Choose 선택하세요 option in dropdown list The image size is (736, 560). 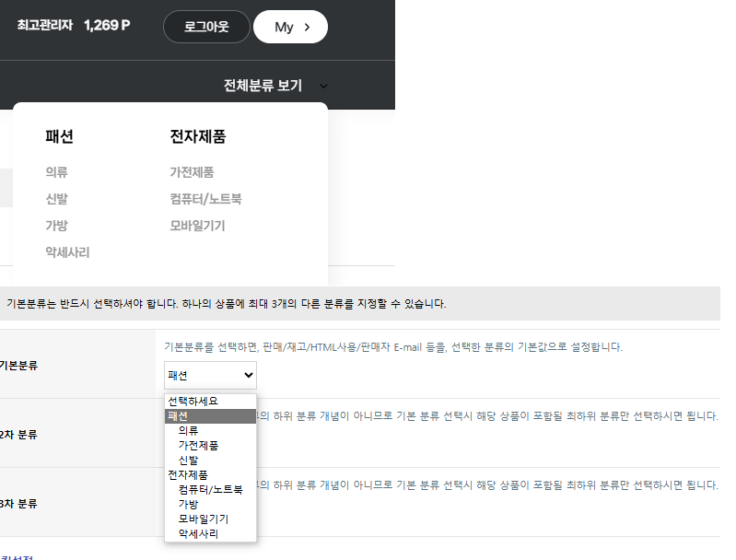point(210,402)
